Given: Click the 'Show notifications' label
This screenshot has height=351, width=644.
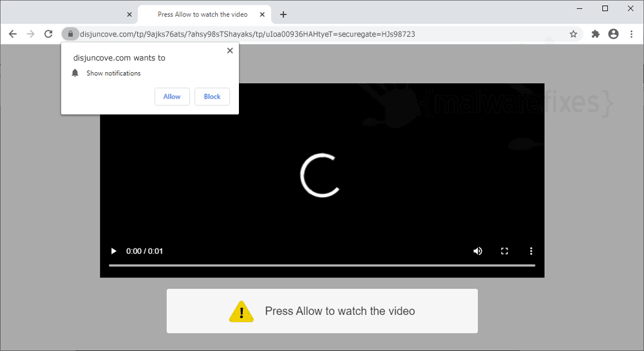Looking at the screenshot, I should [x=113, y=73].
